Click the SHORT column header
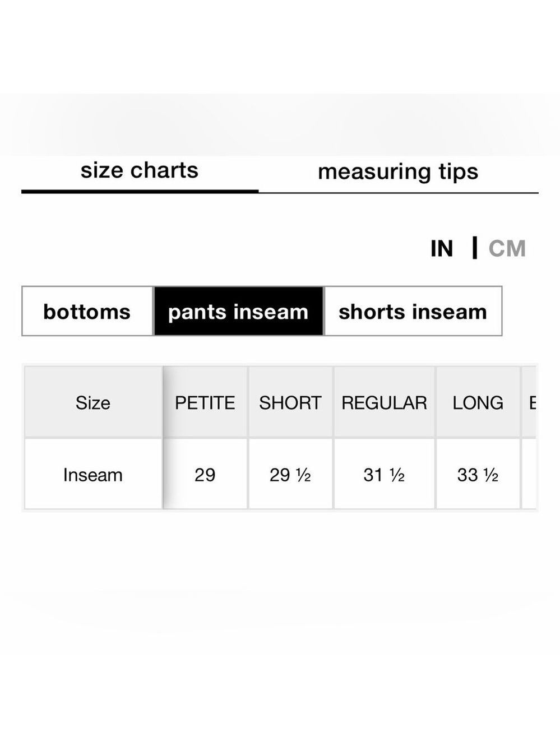This screenshot has height=747, width=560. coord(290,402)
